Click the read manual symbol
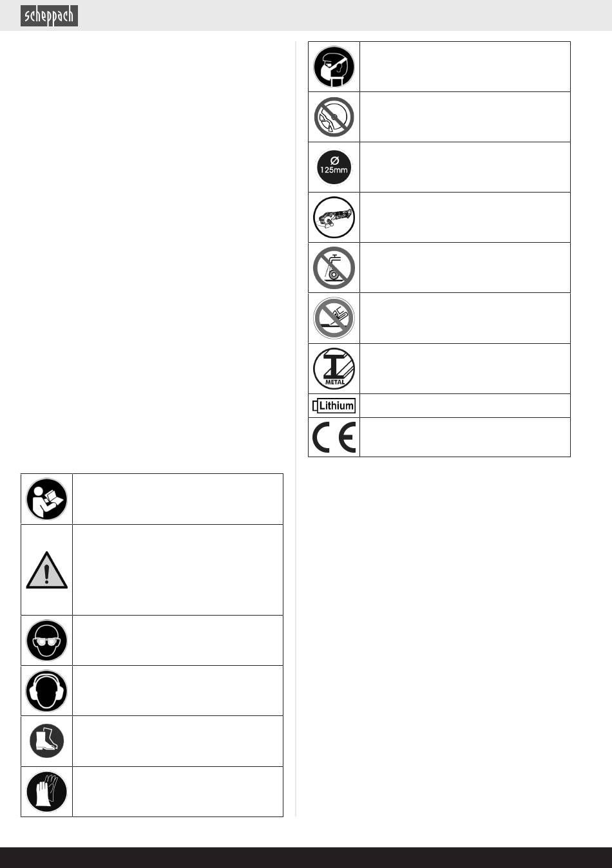The image size is (612, 868). (x=46, y=499)
